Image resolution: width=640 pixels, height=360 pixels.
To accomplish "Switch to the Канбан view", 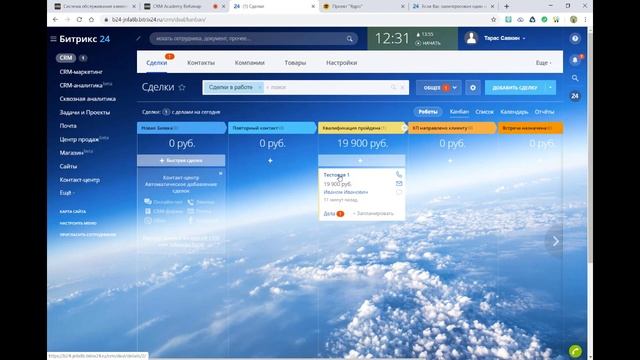I will (459, 112).
